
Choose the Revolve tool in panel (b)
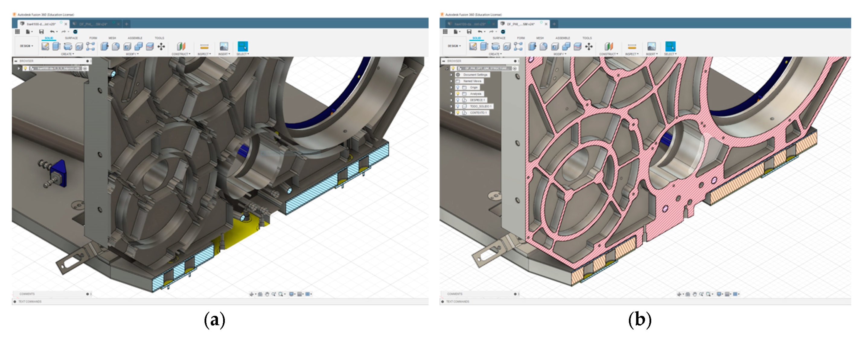495,46
